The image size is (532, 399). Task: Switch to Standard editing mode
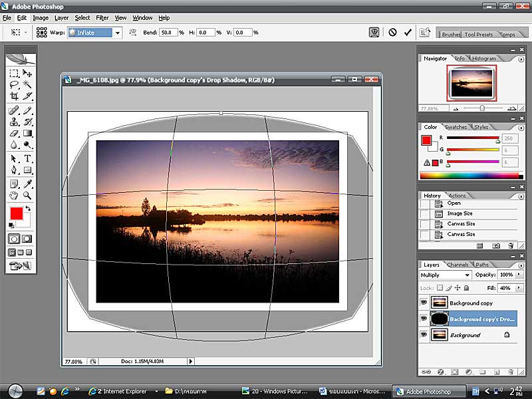pos(14,239)
